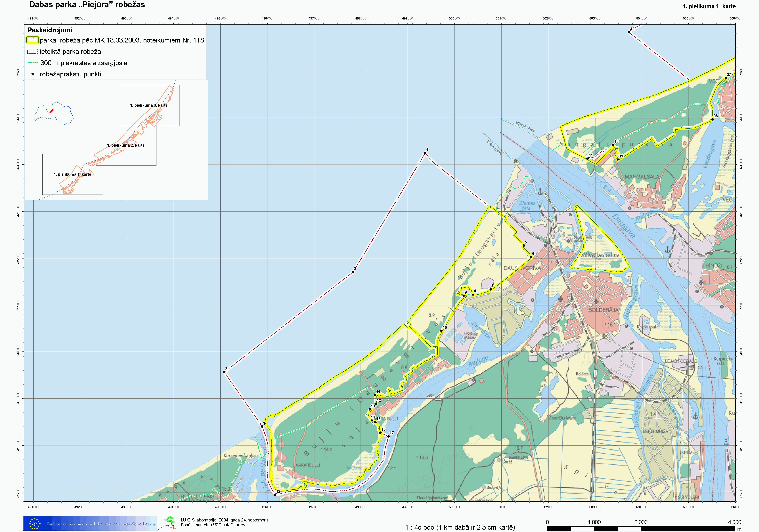
Task: Click the 'Krievu sala' label
Action: (x=648, y=327)
